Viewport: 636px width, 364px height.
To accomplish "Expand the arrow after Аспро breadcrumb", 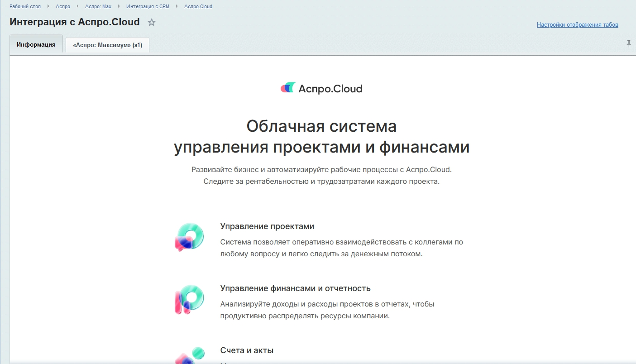I will tap(78, 6).
